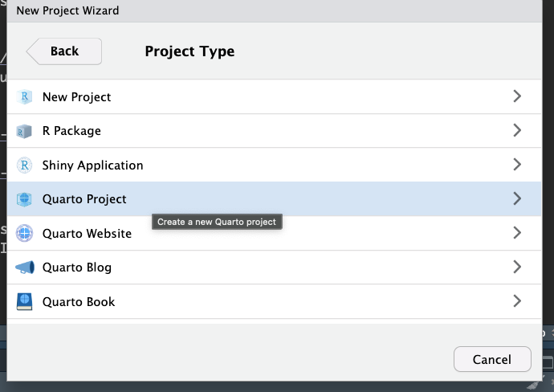Open the Quarto Blog chevron arrow

pyautogui.click(x=517, y=267)
